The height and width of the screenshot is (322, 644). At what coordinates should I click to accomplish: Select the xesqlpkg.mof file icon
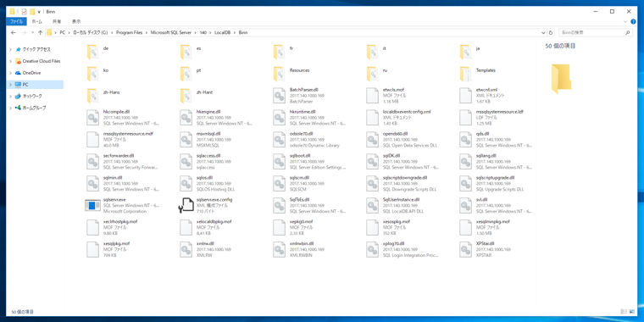pos(93,249)
